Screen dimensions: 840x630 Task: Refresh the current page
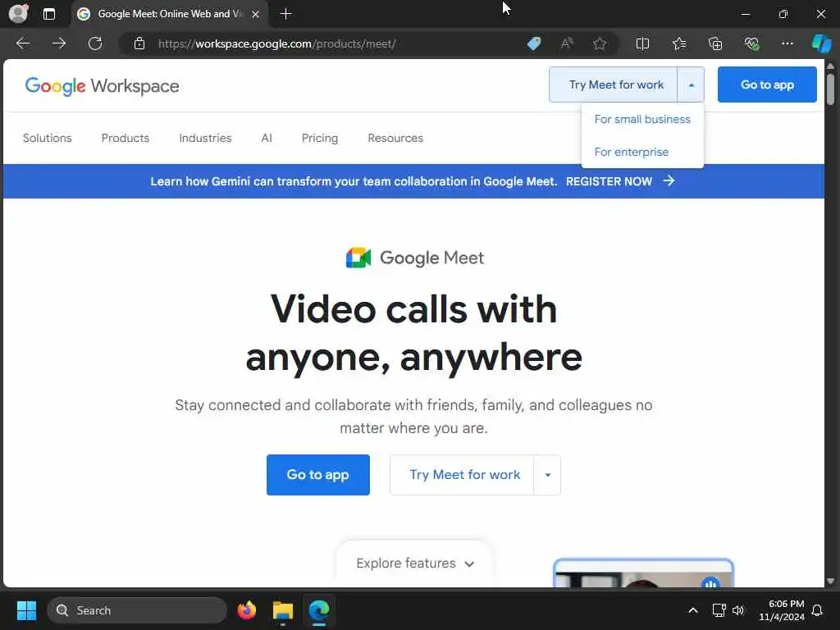click(x=95, y=43)
